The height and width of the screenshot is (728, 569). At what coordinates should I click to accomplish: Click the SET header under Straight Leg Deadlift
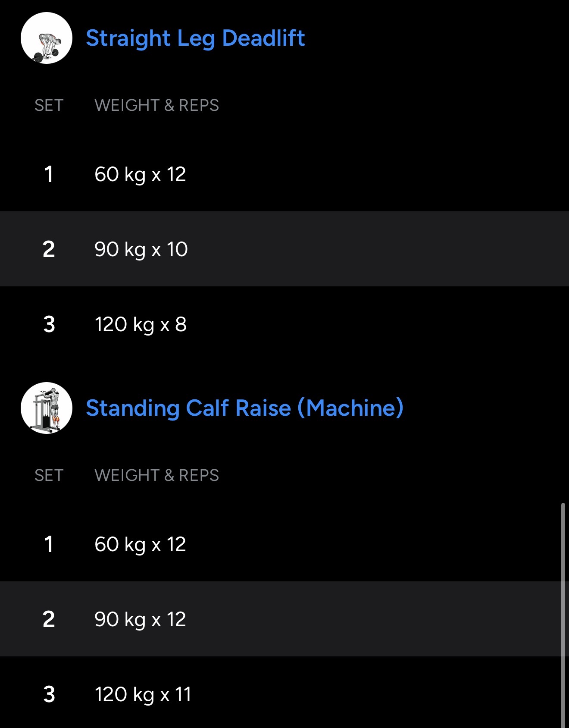49,105
